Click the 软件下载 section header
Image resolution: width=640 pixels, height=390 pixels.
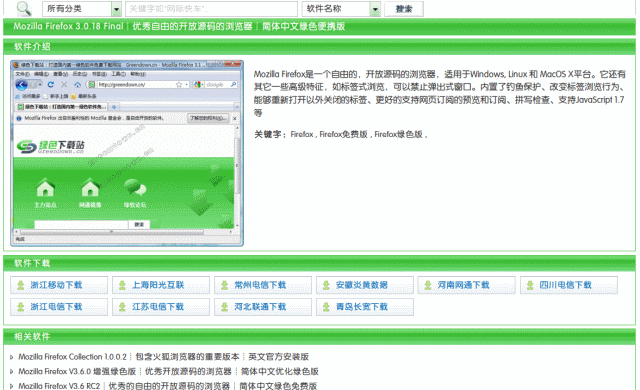click(32, 263)
